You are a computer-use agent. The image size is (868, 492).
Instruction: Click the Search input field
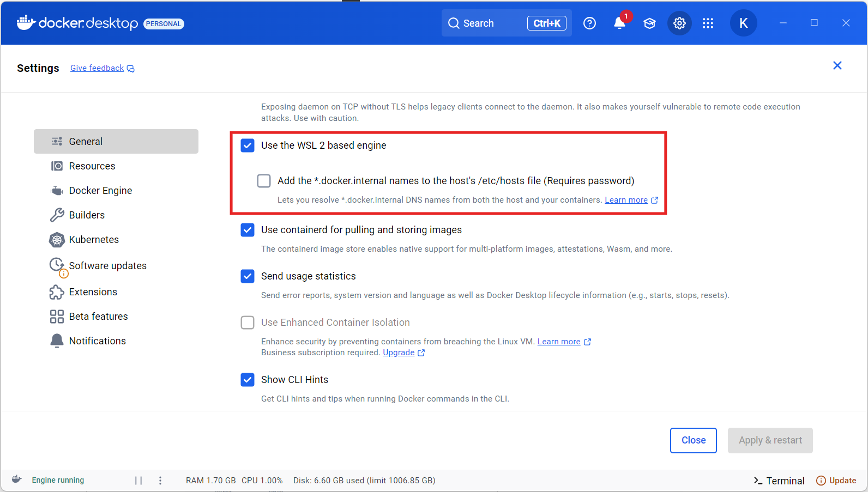(x=507, y=23)
